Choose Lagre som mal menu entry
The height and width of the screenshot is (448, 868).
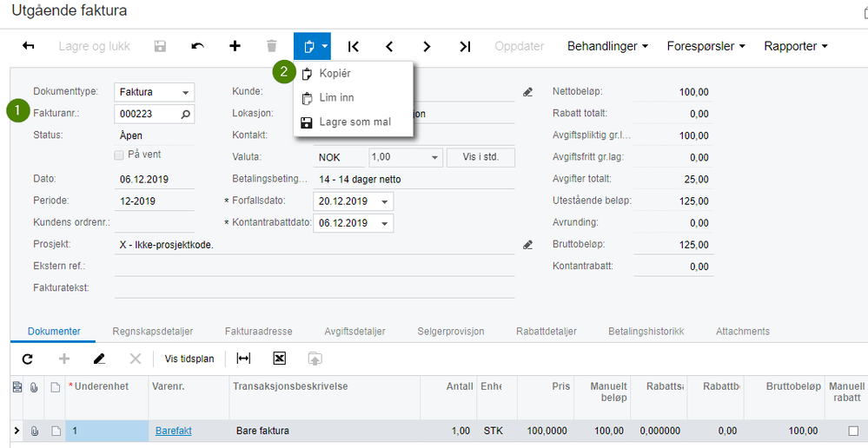tap(354, 122)
